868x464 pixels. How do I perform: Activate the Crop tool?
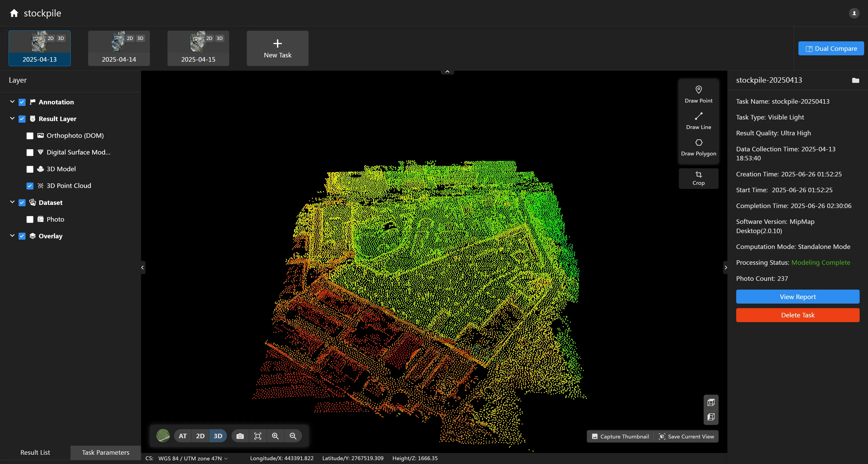(x=698, y=178)
